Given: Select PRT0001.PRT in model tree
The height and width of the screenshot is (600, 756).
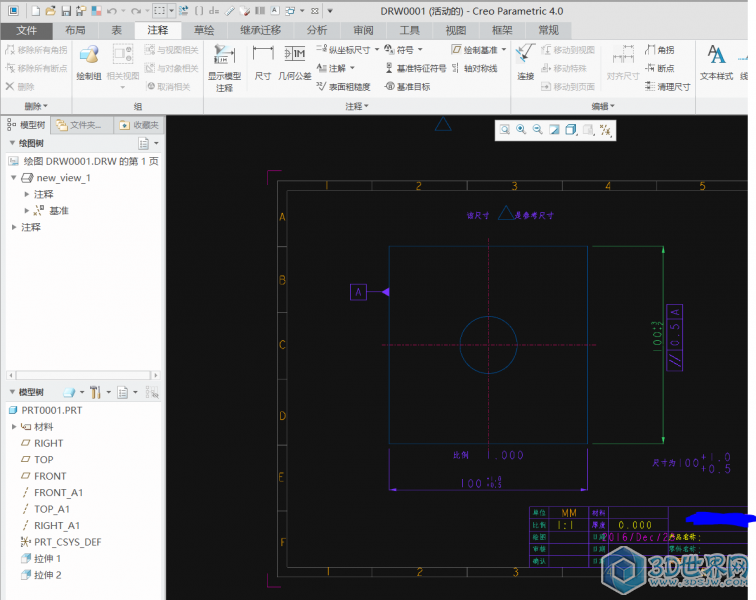Looking at the screenshot, I should click(46, 410).
